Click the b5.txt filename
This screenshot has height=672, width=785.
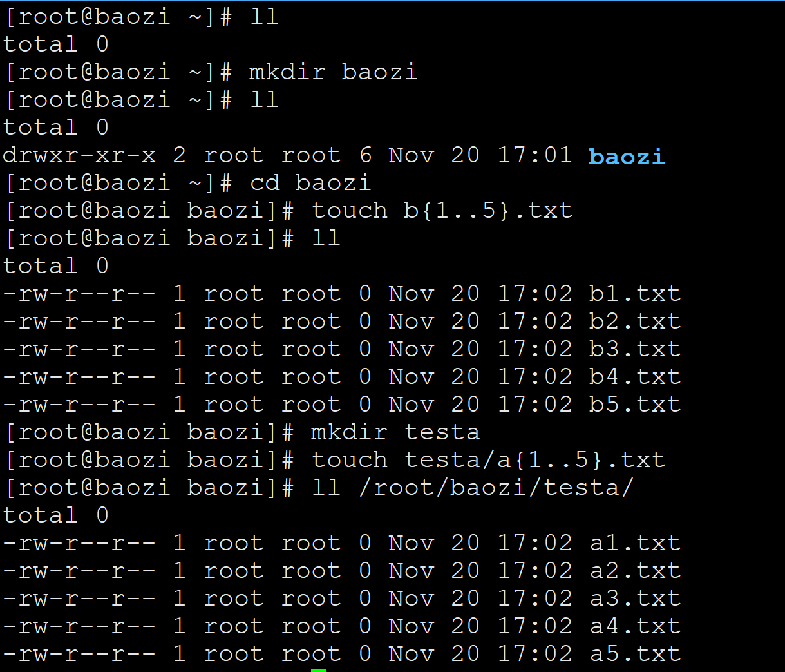pos(635,405)
